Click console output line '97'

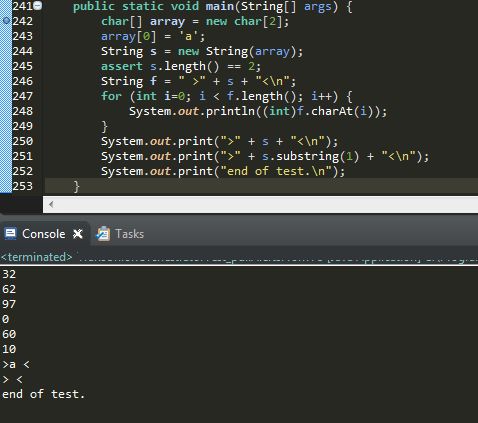[9, 304]
